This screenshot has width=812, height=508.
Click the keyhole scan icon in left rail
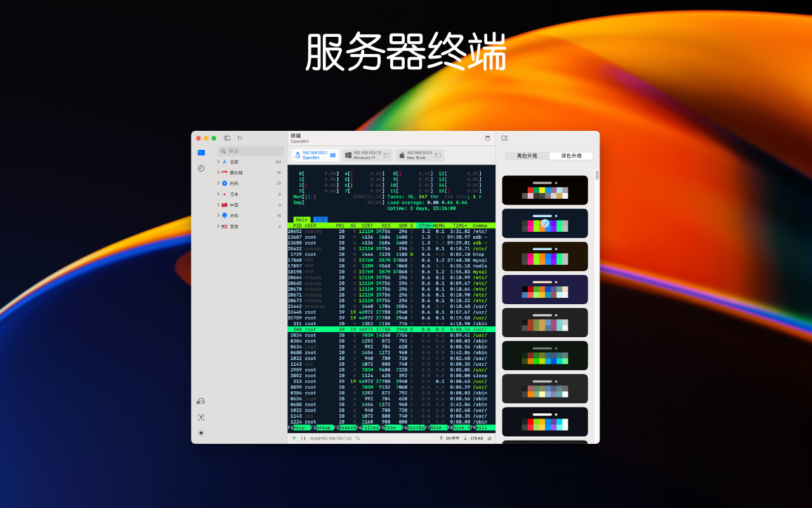pos(201,417)
